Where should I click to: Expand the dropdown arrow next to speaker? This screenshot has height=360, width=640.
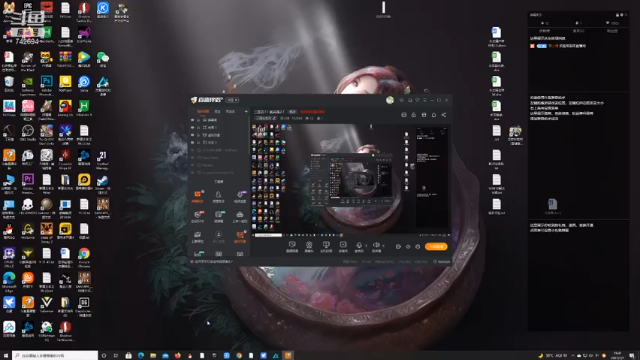pyautogui.click(x=383, y=245)
